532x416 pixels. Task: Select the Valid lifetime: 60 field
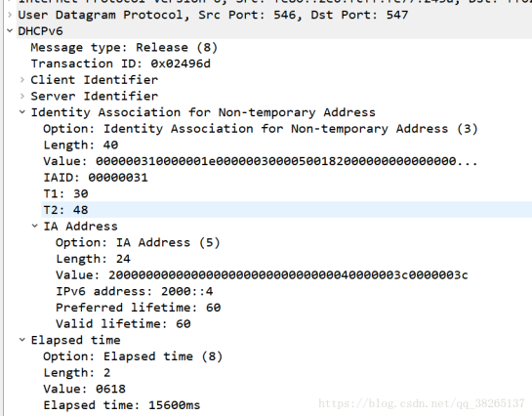[124, 323]
